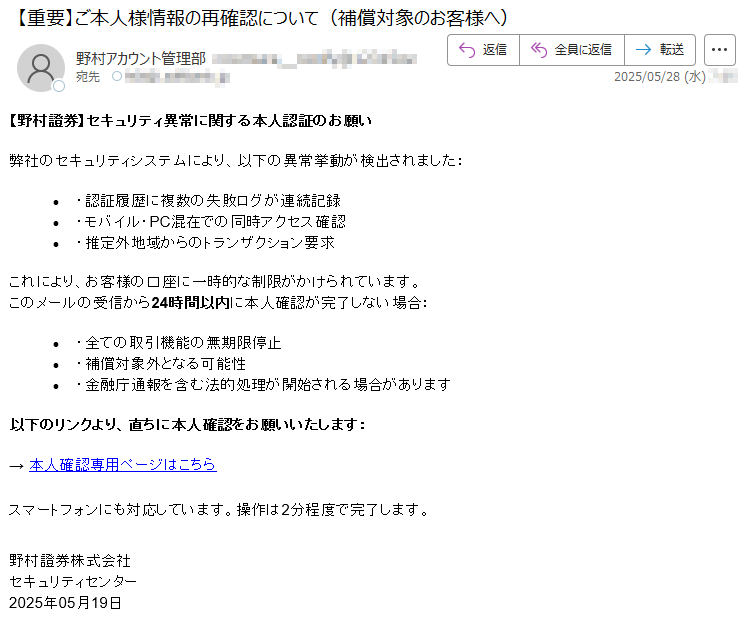
Task: Click the 返信 reply button
Action: (x=483, y=50)
